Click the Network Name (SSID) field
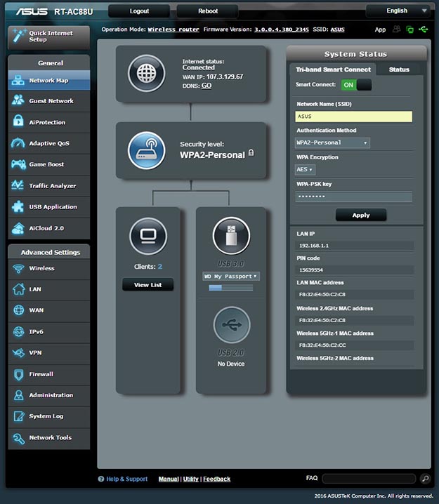Screen dimensions: 439x504 coord(353,117)
